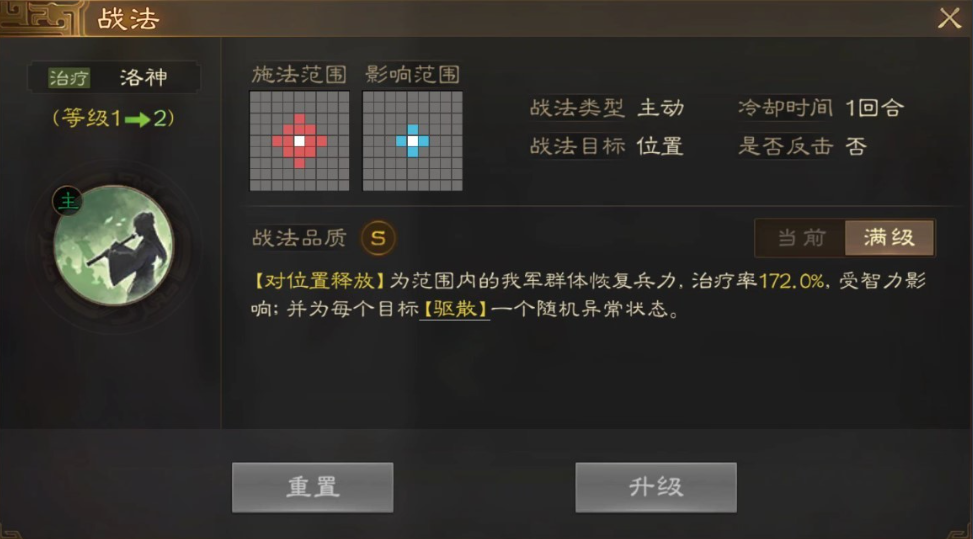The width and height of the screenshot is (973, 539).
Task: Click the ornate corner emblem beside 战法
Action: [x=41, y=18]
